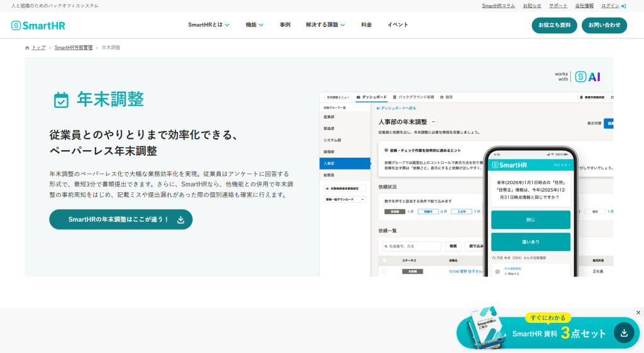Click the SmartHR 資料 3点セット floating banner

pos(548,332)
